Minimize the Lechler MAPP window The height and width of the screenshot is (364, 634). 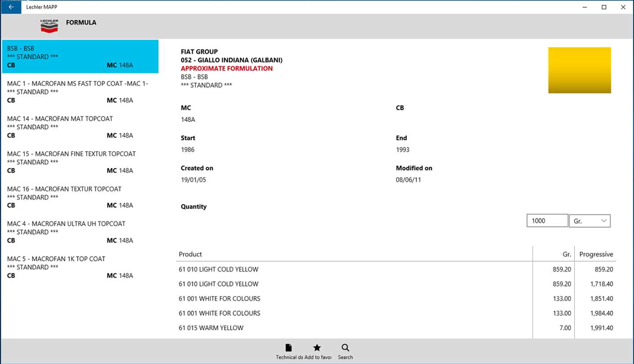(x=585, y=7)
